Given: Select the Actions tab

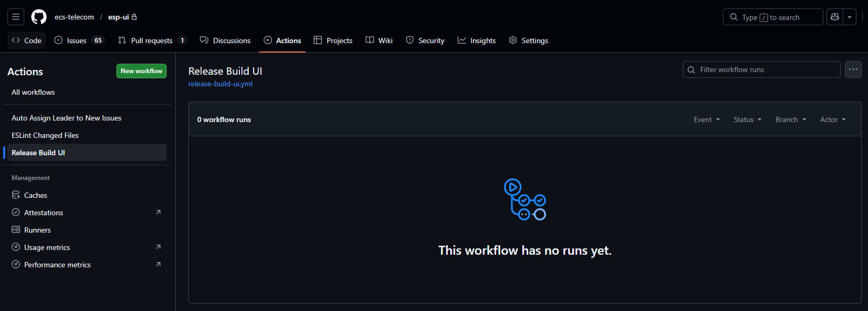Looking at the screenshot, I should (x=282, y=41).
